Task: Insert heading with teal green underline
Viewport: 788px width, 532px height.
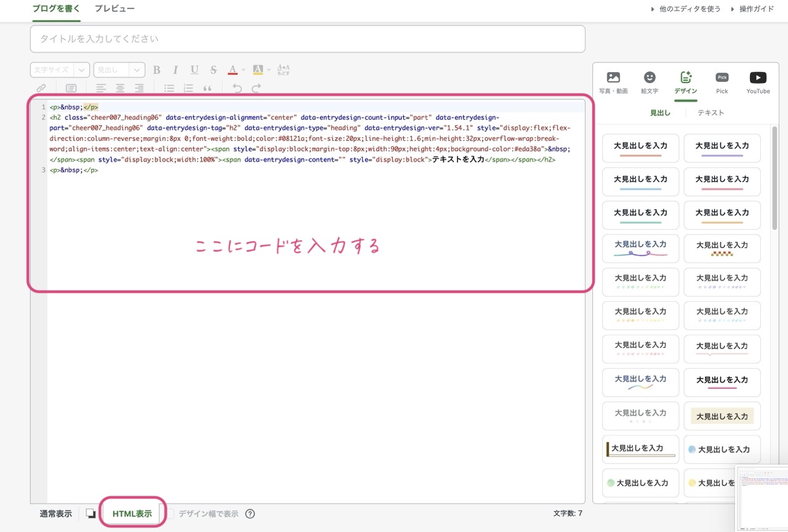Action: click(640, 215)
